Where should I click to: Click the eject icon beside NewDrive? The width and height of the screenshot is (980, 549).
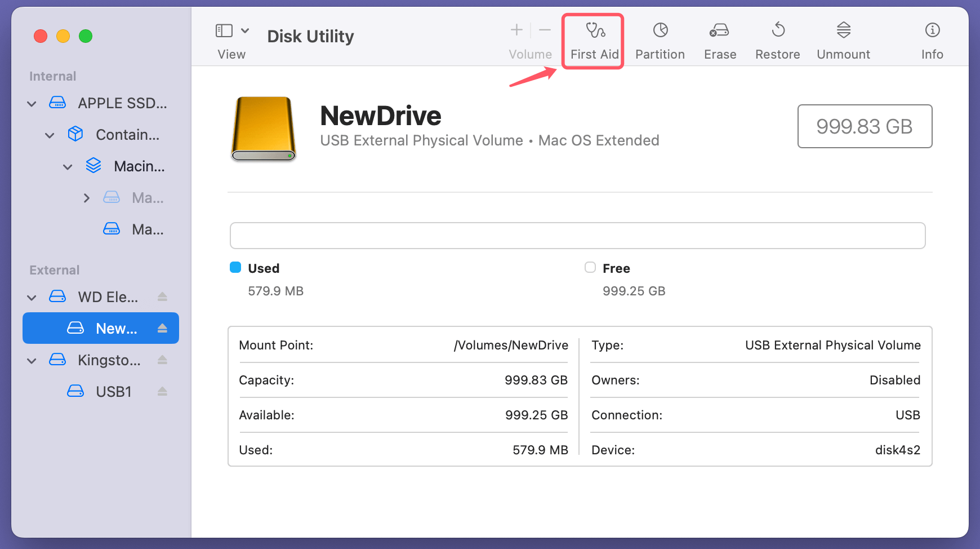click(162, 328)
